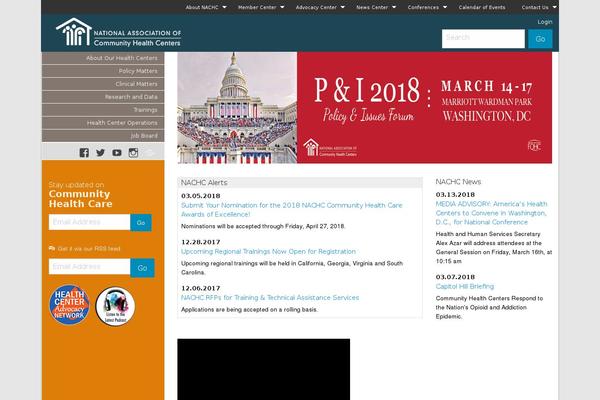Open NACHC RFPs for Training & Technical Assistance link
600x400 pixels.
[270, 298]
